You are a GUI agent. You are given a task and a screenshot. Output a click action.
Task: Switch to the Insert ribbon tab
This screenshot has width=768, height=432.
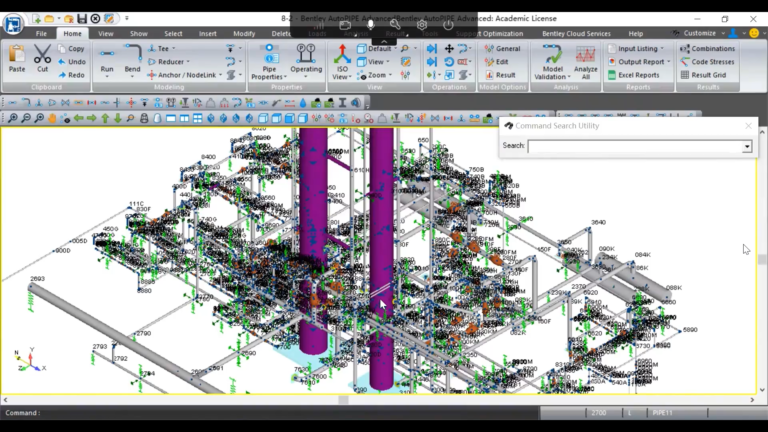pos(208,33)
